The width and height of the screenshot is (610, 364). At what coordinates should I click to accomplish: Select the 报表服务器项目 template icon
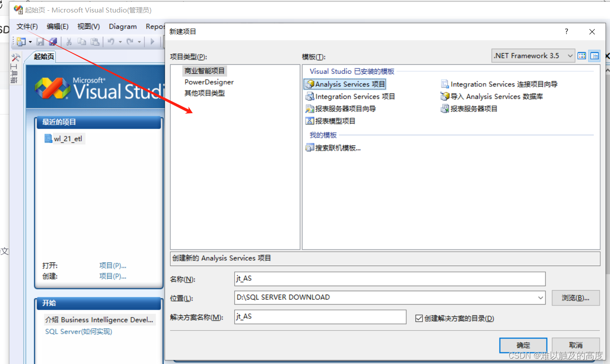(x=445, y=109)
